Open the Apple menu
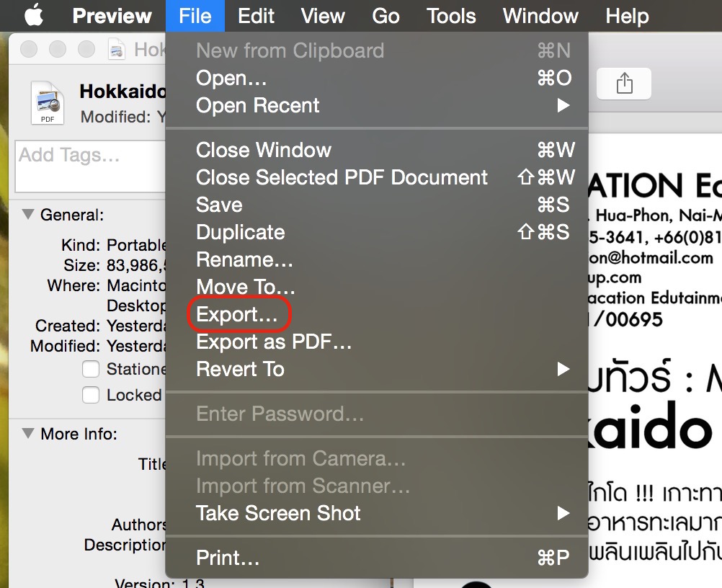This screenshot has width=722, height=588. (x=34, y=16)
